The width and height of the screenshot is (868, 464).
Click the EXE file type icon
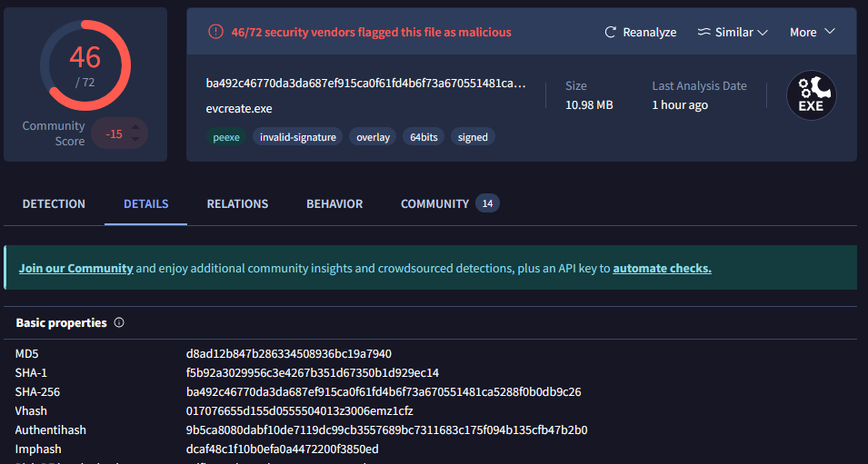tap(811, 95)
